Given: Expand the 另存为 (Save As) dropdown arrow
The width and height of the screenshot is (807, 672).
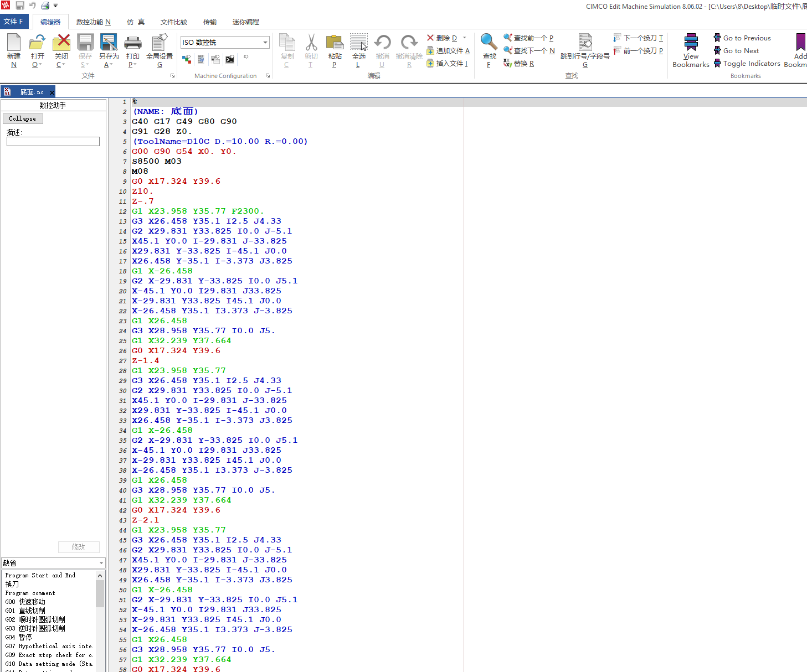Looking at the screenshot, I should click(x=111, y=65).
